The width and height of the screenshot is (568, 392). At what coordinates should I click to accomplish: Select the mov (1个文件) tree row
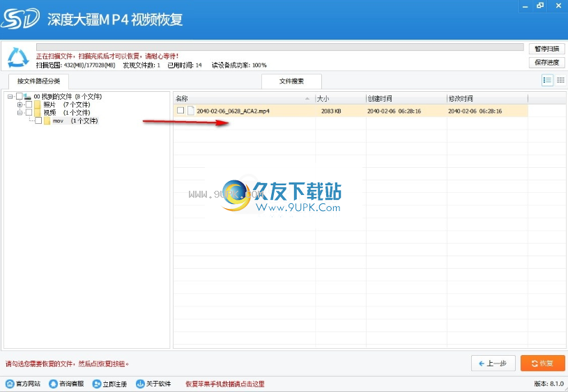(75, 120)
